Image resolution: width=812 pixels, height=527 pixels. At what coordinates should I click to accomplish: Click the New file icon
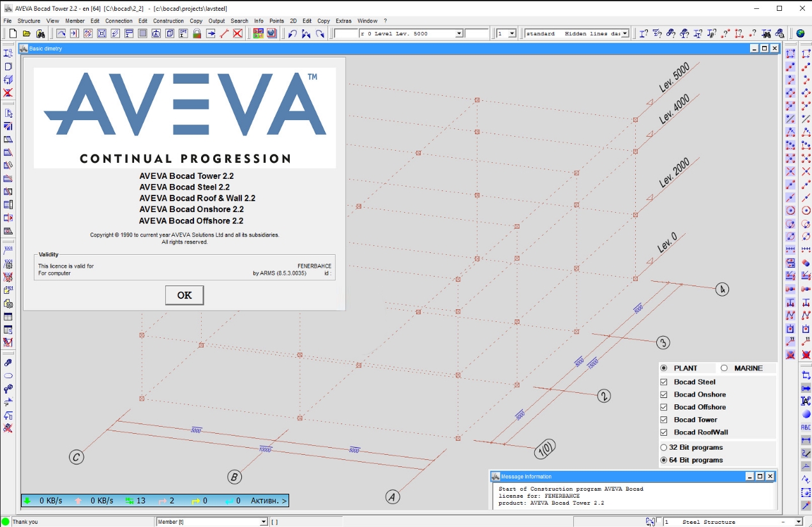[x=13, y=33]
